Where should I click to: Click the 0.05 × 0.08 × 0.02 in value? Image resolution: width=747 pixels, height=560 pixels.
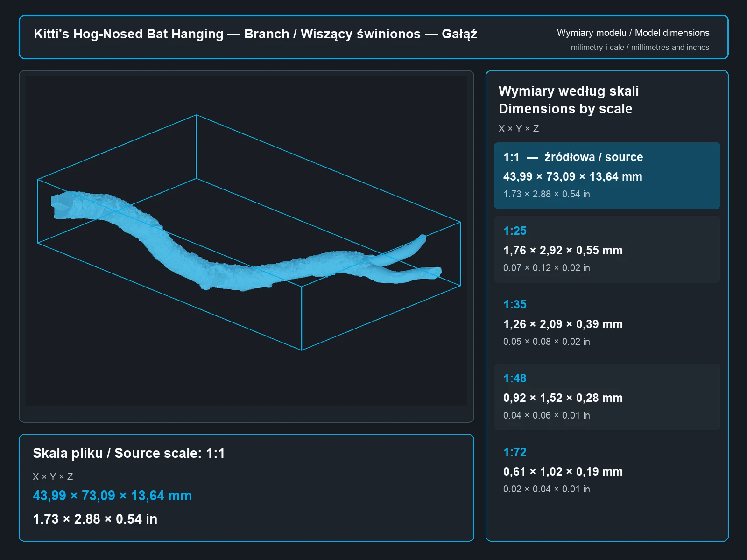pyautogui.click(x=547, y=342)
